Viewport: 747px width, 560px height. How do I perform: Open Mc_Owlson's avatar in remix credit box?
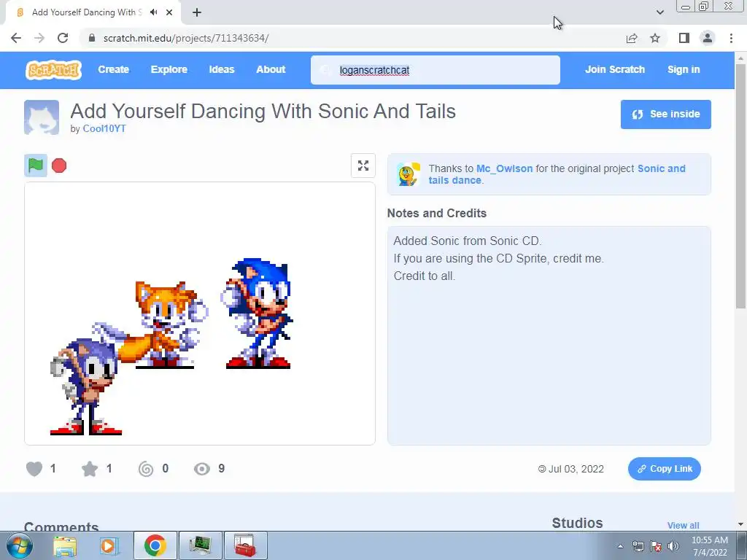409,174
